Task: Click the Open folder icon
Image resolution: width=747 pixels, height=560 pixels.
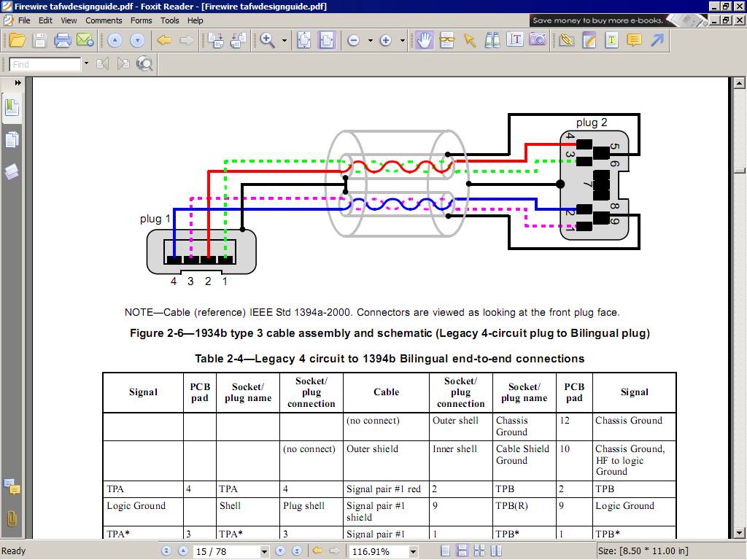Action: pos(18,40)
